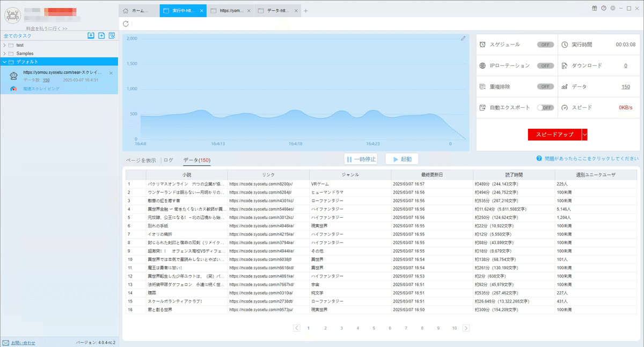Expand the Samples folder
The image size is (644, 347).
4,54
